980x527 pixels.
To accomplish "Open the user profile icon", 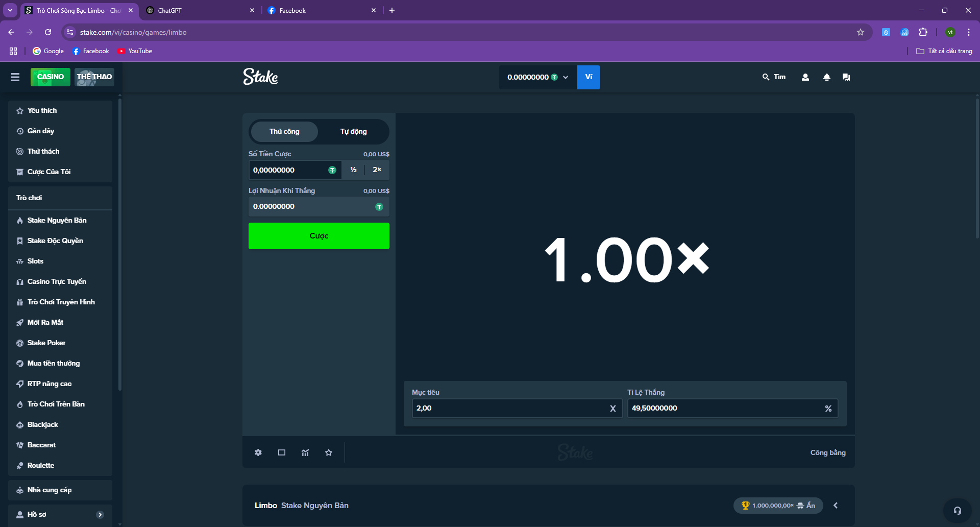I will 805,77.
